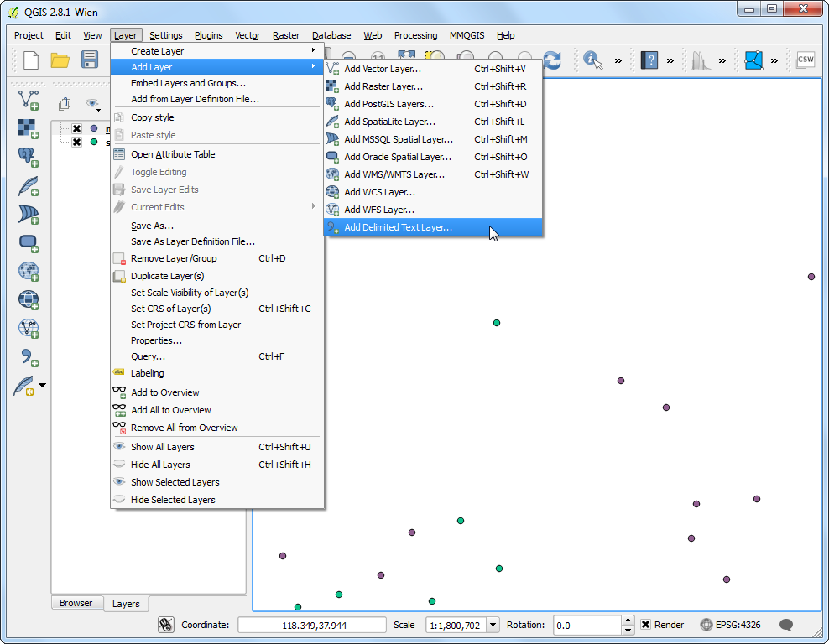
Task: Click the Scale value field
Action: [x=456, y=625]
